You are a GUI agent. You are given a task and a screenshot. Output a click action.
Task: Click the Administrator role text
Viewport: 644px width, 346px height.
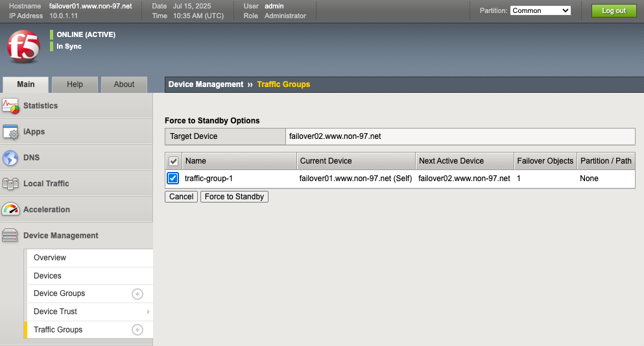pos(285,16)
